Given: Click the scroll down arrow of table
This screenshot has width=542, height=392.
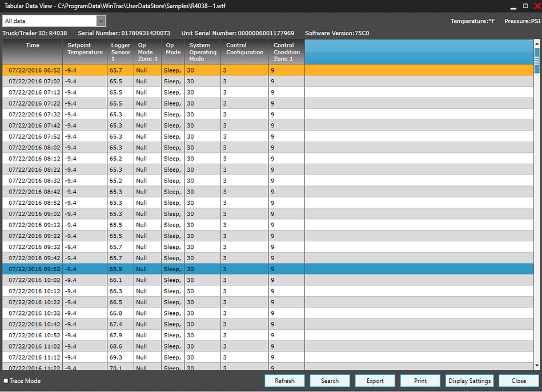Looking at the screenshot, I should click(x=537, y=366).
